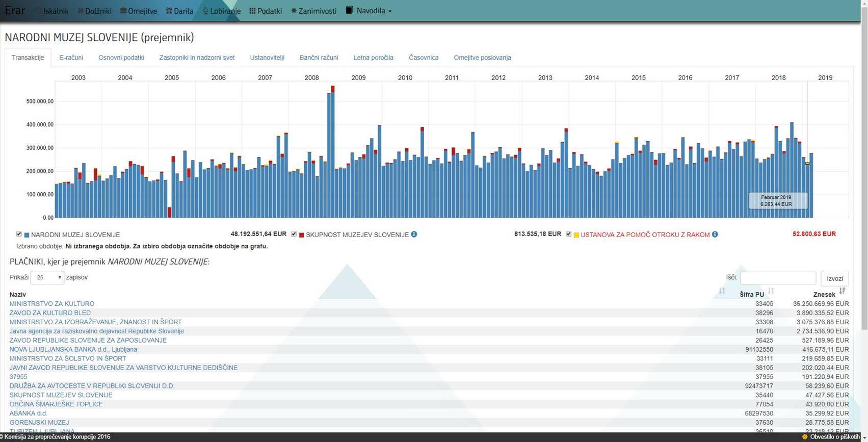Screen dimensions: 868x442
Task: Switch to the Letna poročila tab
Action: click(374, 58)
